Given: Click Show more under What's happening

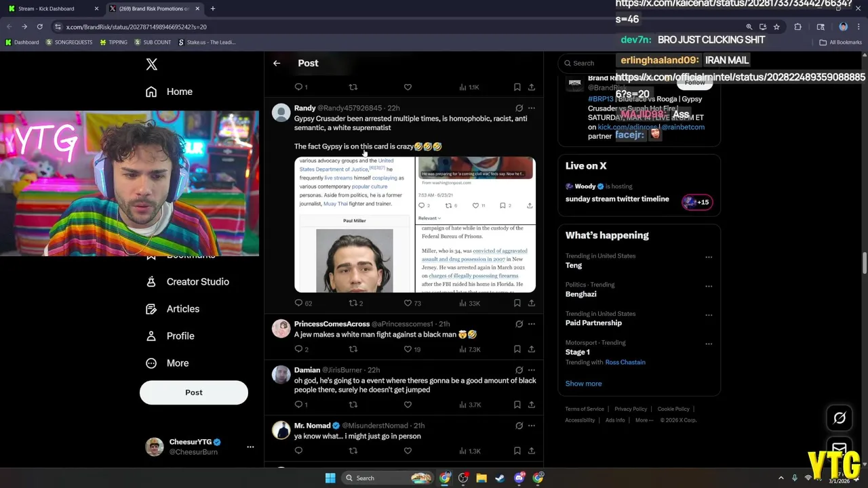Looking at the screenshot, I should (x=583, y=384).
